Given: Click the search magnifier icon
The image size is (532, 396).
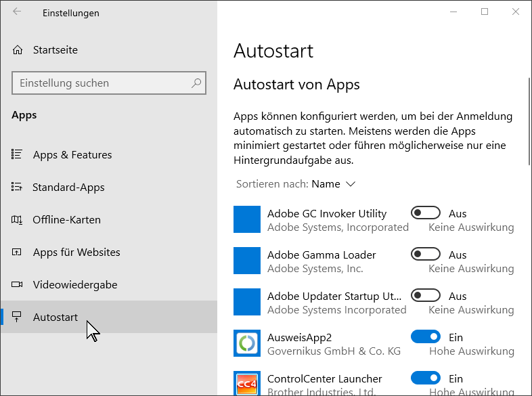Looking at the screenshot, I should (196, 83).
